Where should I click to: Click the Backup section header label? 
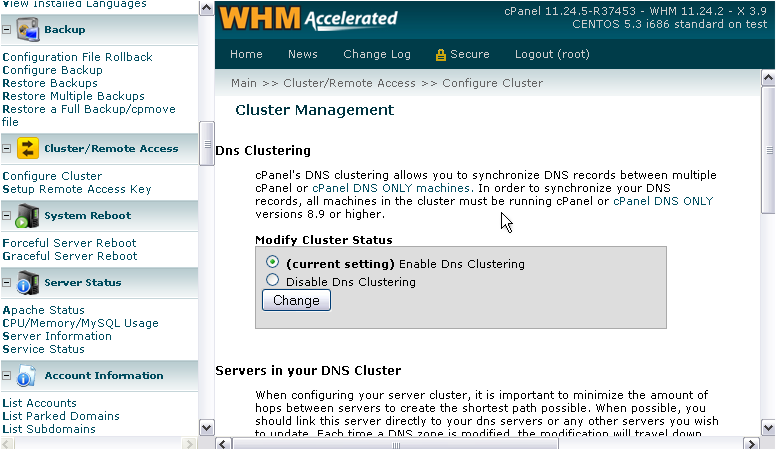point(64,30)
